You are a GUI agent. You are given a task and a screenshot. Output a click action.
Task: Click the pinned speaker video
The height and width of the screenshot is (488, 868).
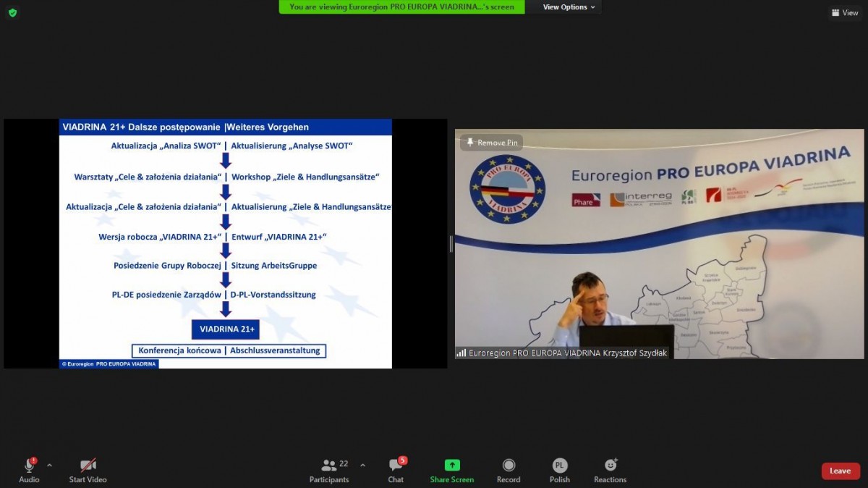pos(659,244)
